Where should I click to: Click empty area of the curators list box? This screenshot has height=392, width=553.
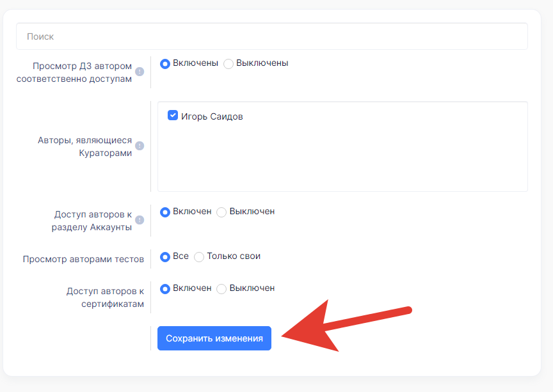tap(342, 159)
